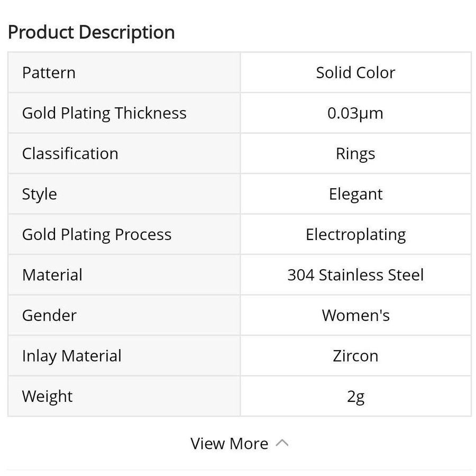Image resolution: width=476 pixels, height=476 pixels.
Task: Select the Gender label cell
Action: click(49, 315)
